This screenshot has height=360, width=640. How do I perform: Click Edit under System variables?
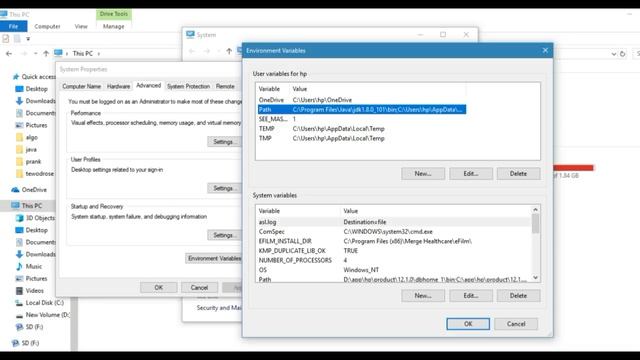point(471,296)
